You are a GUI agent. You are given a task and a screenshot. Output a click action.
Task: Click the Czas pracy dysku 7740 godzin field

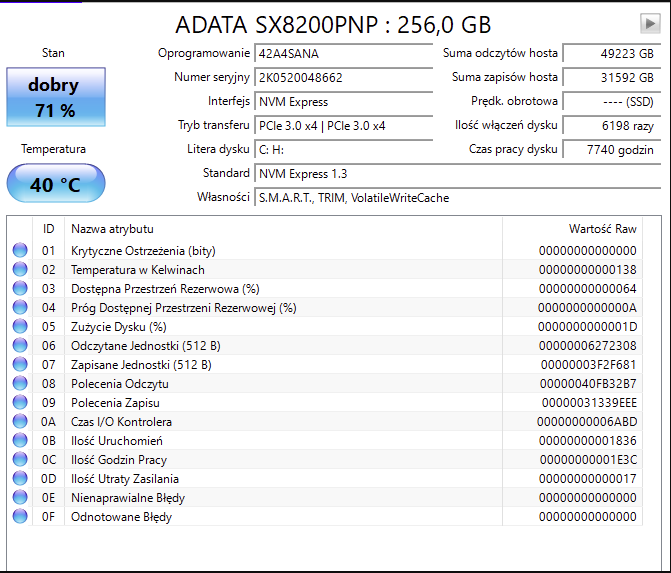(608, 149)
